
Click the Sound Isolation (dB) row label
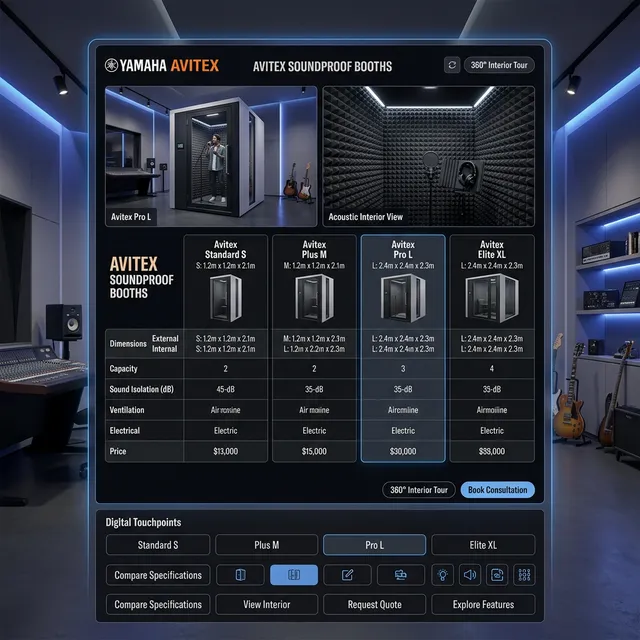(x=141, y=389)
